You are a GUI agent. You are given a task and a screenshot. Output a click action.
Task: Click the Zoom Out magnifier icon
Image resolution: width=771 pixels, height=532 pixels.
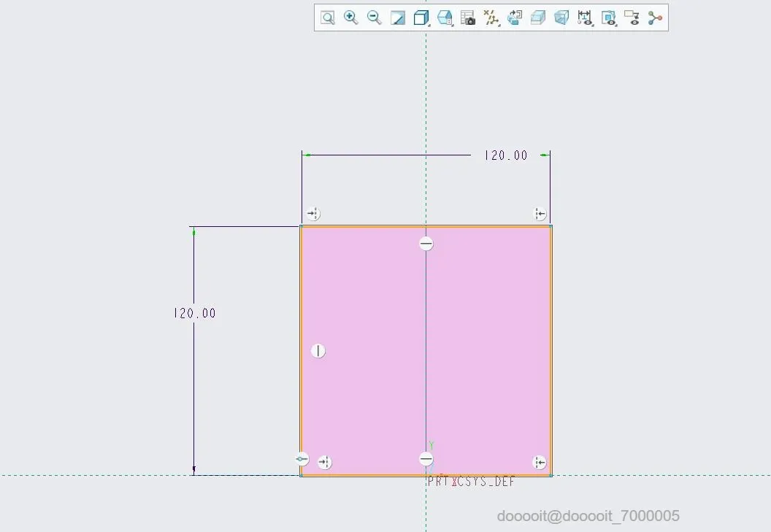pyautogui.click(x=375, y=18)
